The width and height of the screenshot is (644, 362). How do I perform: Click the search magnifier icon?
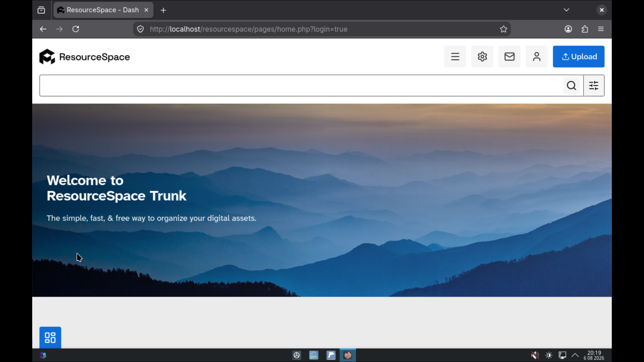[x=572, y=85]
